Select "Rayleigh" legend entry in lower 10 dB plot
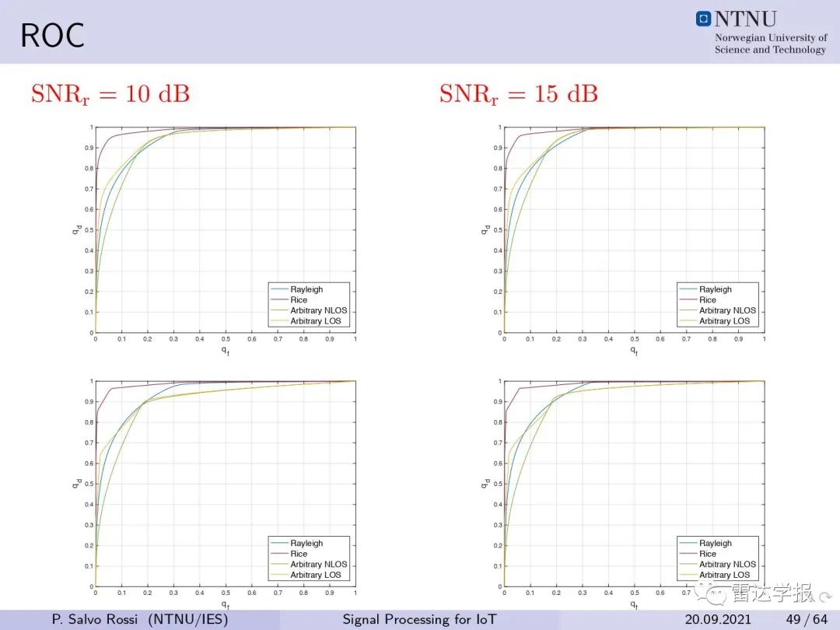Image resolution: width=840 pixels, height=630 pixels. [x=306, y=543]
